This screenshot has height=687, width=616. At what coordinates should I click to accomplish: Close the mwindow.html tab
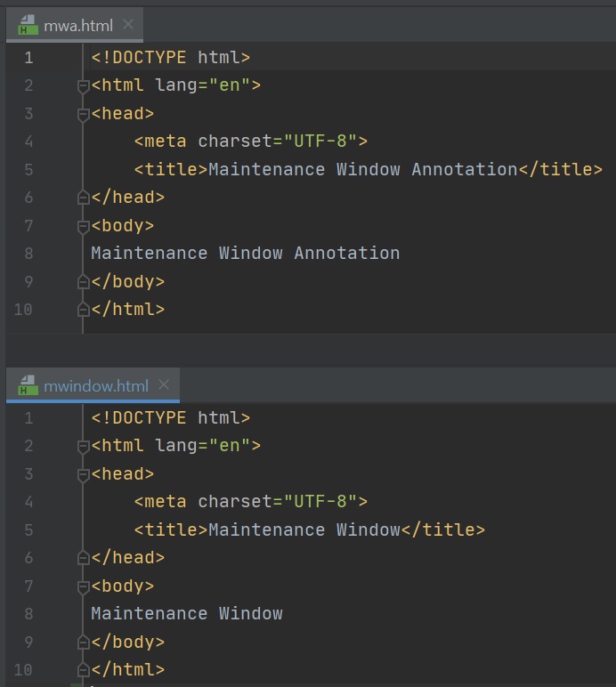click(x=163, y=385)
